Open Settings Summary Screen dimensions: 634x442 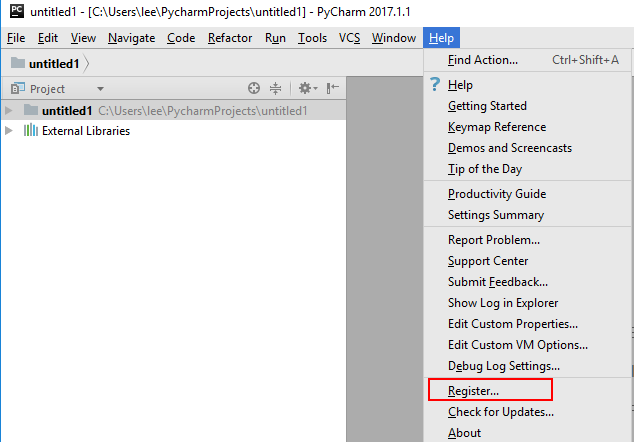click(528, 215)
